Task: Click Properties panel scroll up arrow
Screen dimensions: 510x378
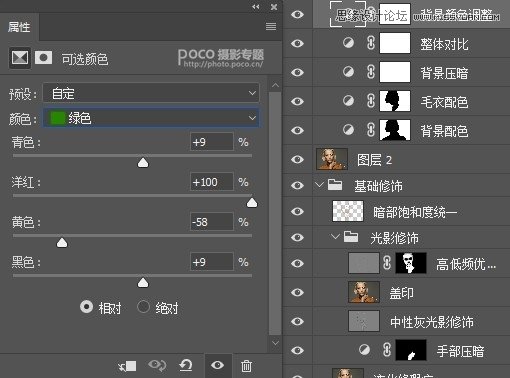Action: point(275,86)
